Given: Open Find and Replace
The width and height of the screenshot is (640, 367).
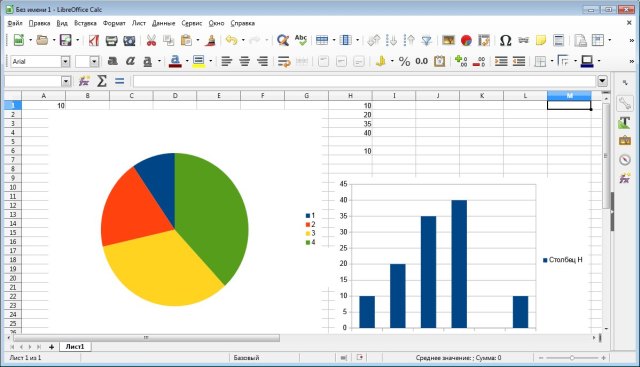Looking at the screenshot, I should click(x=283, y=40).
